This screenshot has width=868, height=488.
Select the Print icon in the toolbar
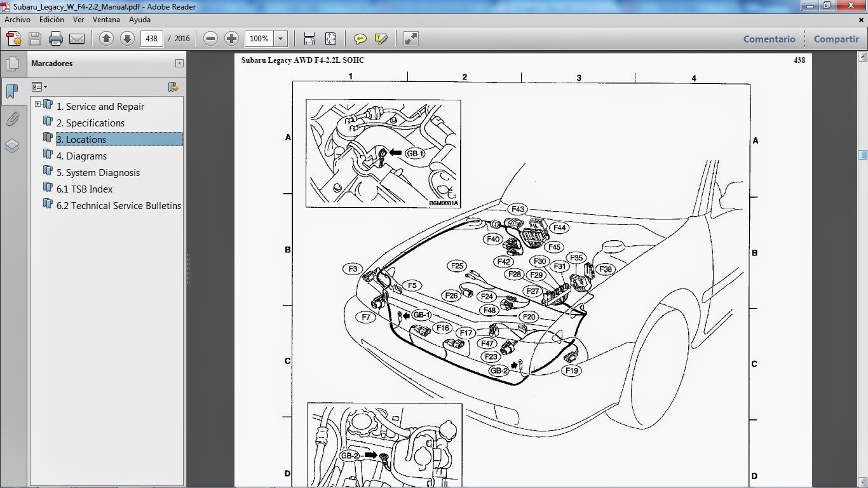click(56, 38)
